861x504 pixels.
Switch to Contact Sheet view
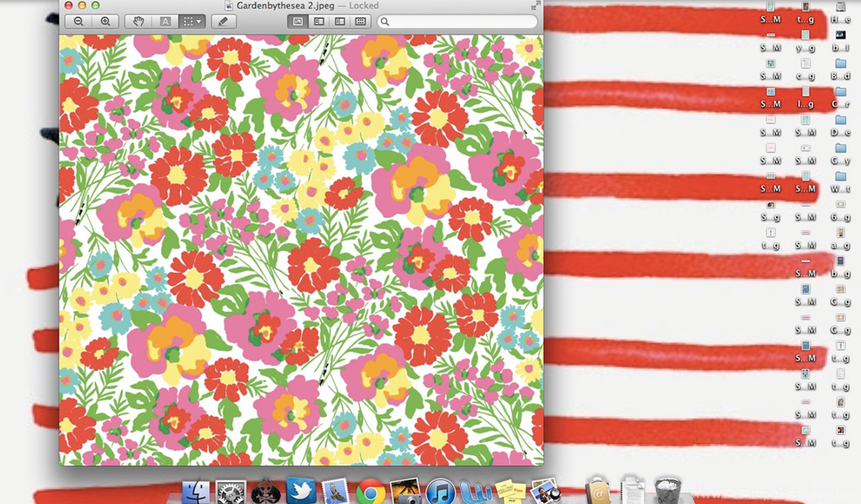(x=361, y=22)
